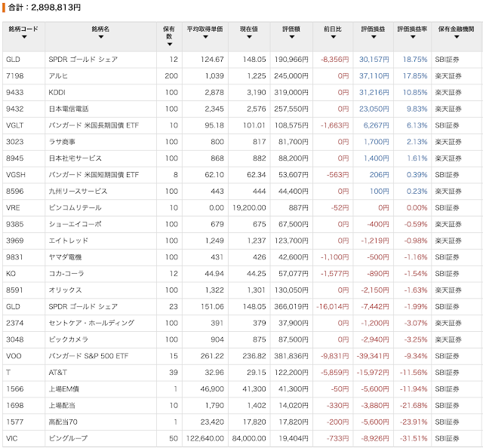Click the 9433 stock code

click(15, 92)
